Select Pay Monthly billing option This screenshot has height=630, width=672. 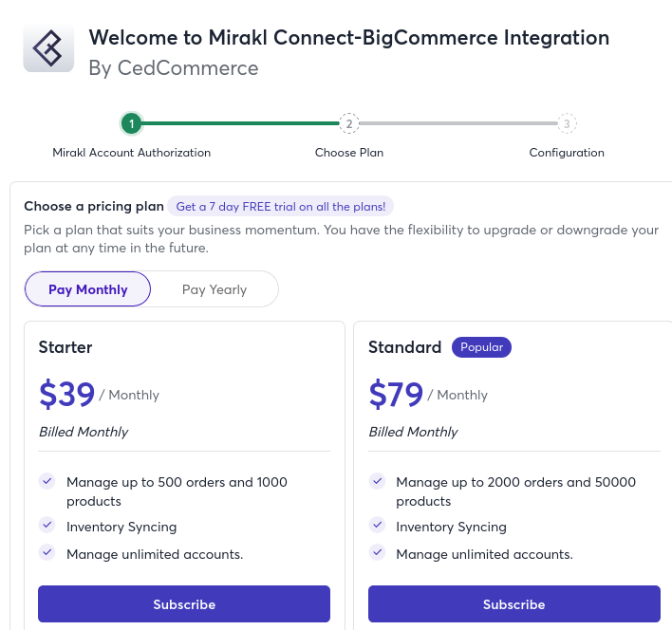click(x=88, y=289)
